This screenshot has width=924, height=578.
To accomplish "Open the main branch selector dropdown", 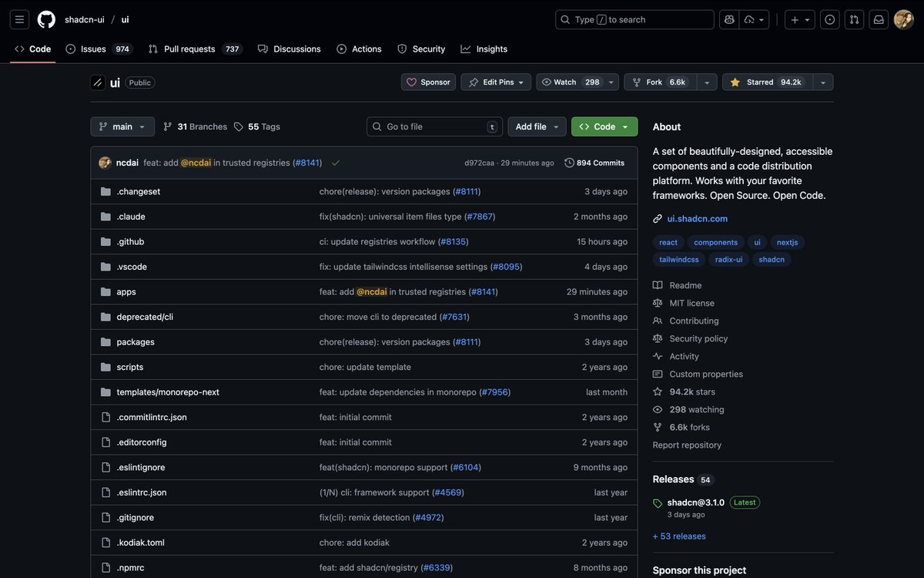I will point(122,126).
